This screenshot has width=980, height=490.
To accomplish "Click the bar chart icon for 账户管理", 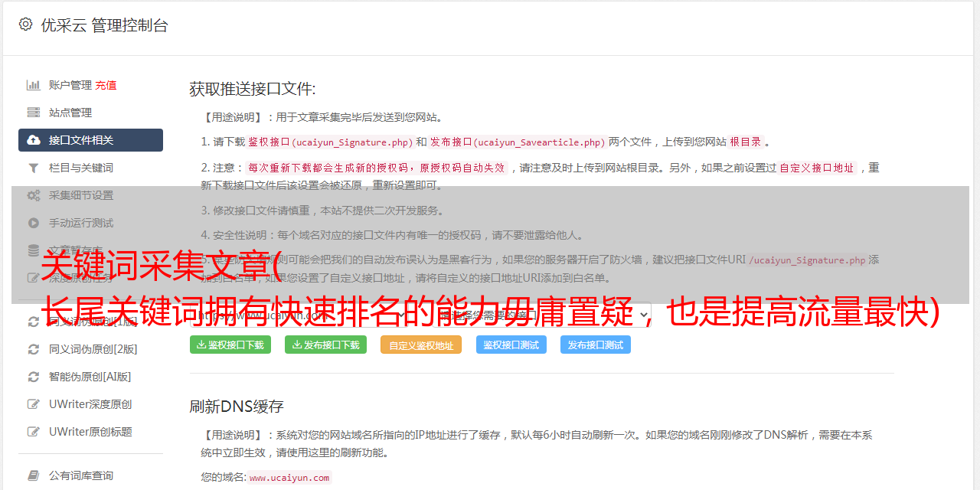I will click(x=34, y=85).
